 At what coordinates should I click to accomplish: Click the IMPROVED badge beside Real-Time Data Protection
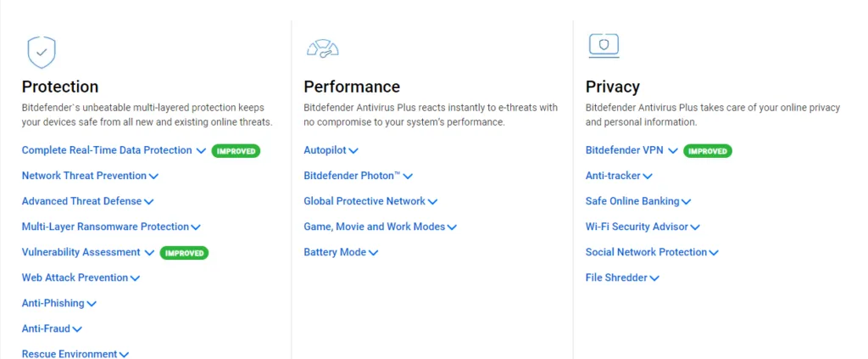[x=236, y=151]
